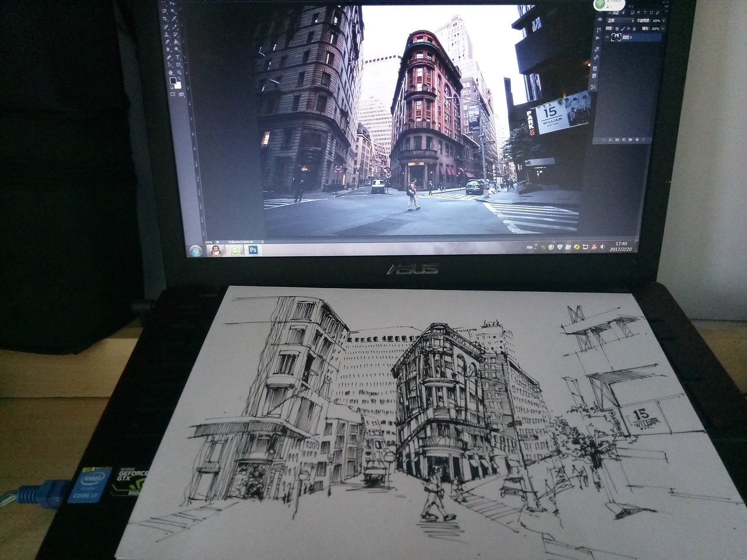Image resolution: width=747 pixels, height=560 pixels.
Task: Select the Rectangular Marquee tool
Action: click(163, 3)
